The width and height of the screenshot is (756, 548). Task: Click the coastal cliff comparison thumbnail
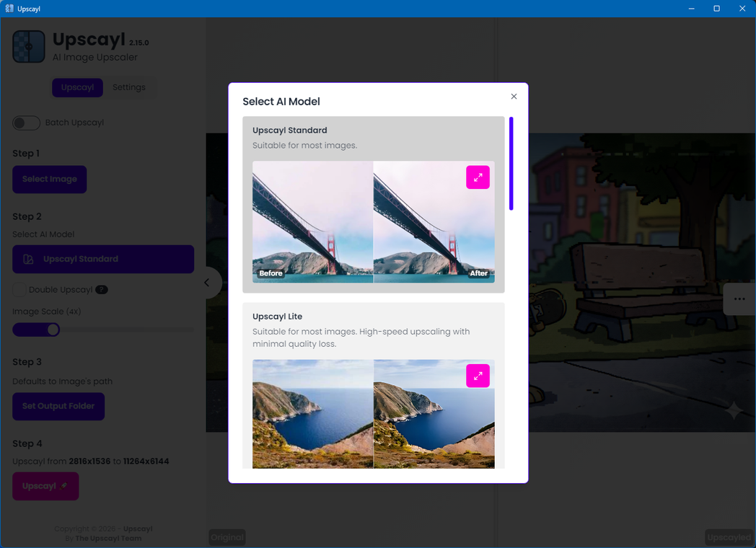(374, 414)
